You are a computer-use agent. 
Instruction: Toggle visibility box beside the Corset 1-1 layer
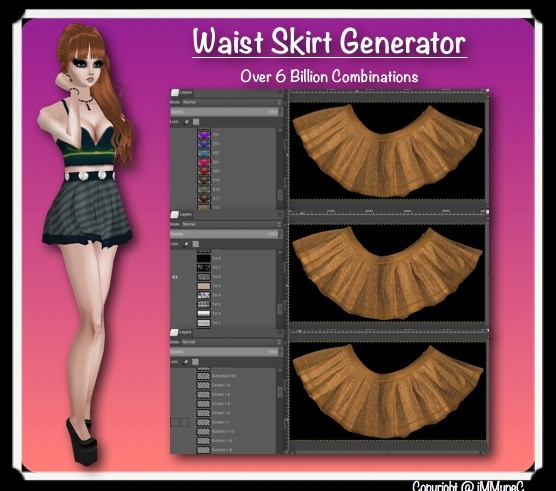[x=174, y=422]
